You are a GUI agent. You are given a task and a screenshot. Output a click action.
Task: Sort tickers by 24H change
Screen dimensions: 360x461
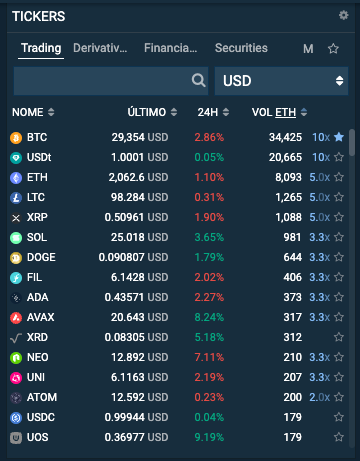(213, 112)
